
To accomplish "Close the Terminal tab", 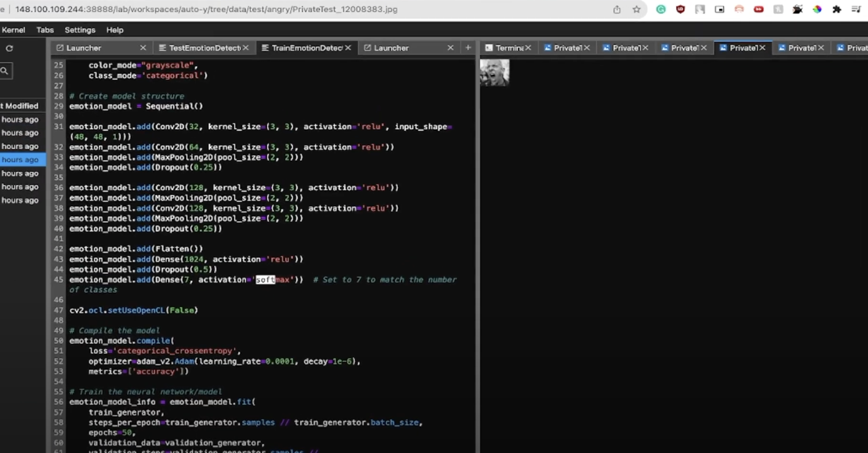I will click(528, 48).
